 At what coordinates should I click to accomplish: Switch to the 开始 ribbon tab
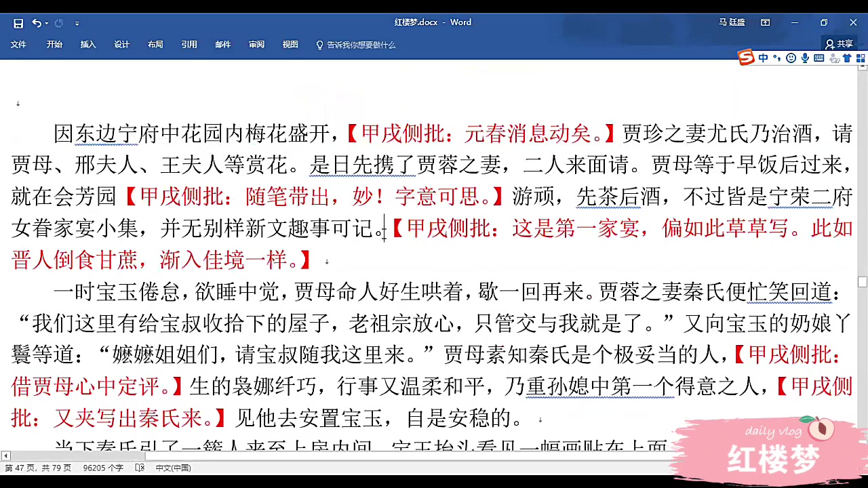tap(54, 45)
